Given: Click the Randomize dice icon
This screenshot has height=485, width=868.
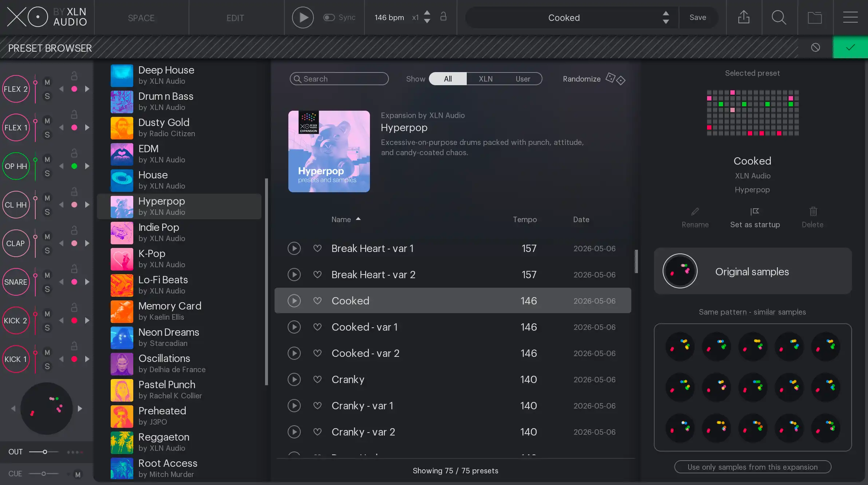Looking at the screenshot, I should pyautogui.click(x=615, y=79).
